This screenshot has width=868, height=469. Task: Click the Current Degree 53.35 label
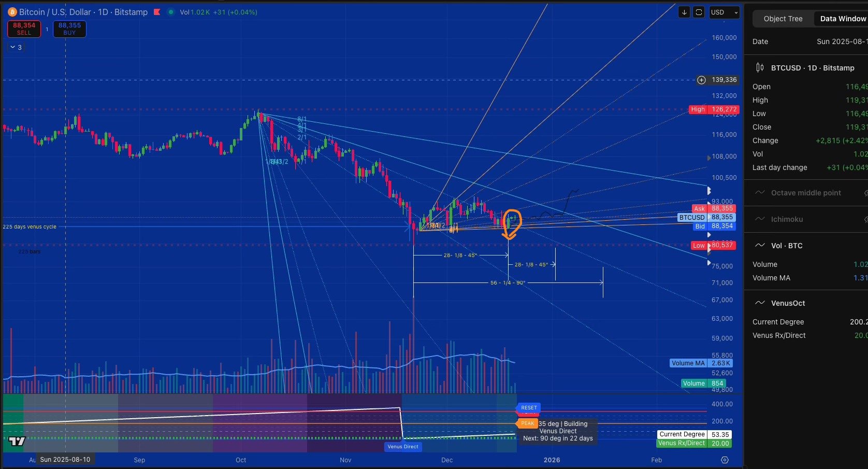[694, 434]
